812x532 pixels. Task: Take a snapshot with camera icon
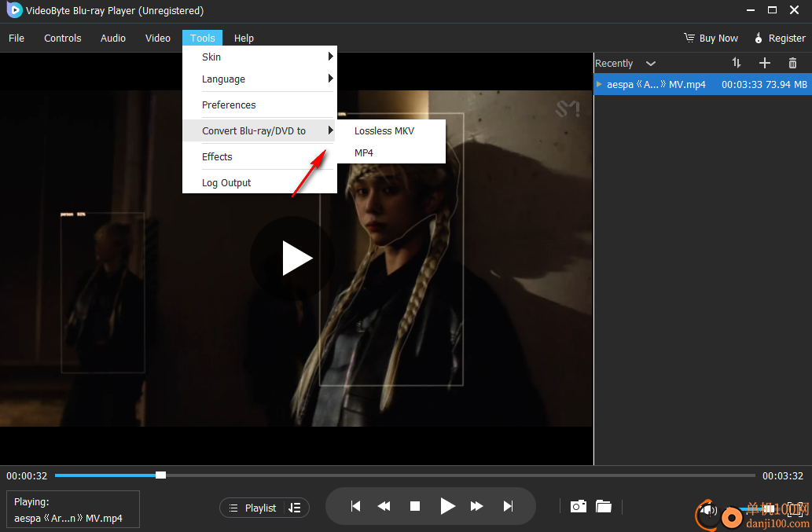(579, 506)
